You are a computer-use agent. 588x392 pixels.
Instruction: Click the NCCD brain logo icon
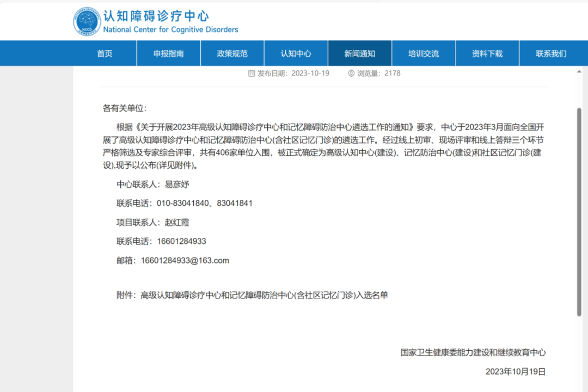[x=87, y=21]
